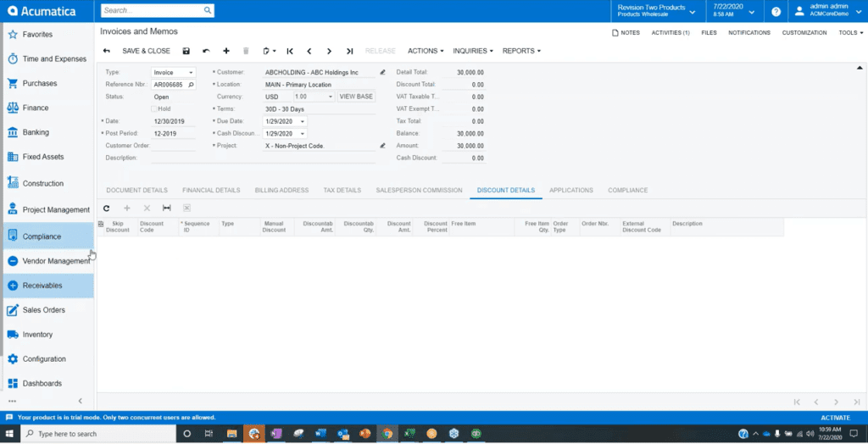Screen dimensions: 868x444
Task: Open the Fixed Assets icon
Action: pyautogui.click(x=13, y=157)
